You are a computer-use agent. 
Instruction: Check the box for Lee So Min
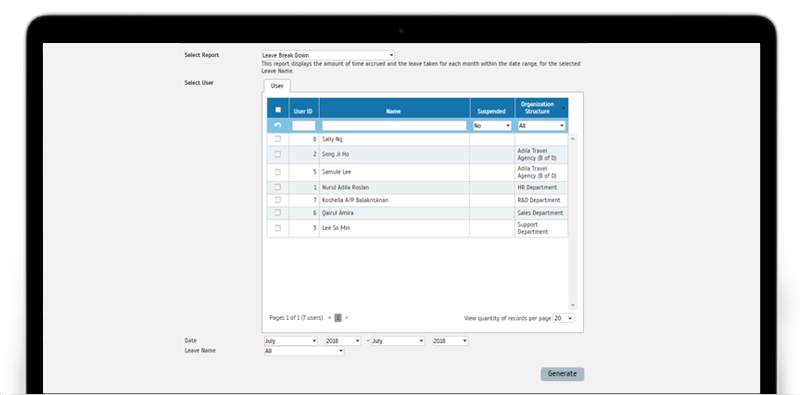278,228
